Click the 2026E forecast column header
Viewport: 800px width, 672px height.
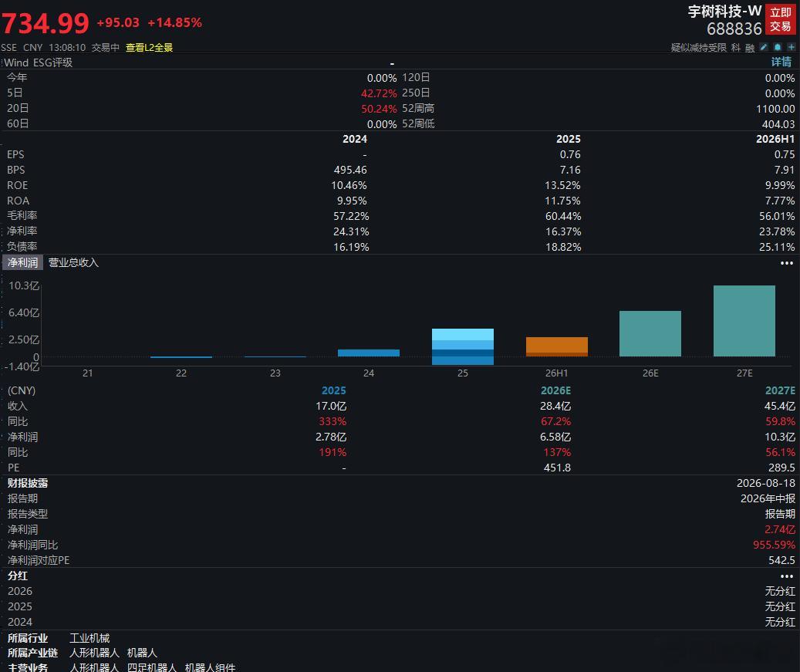[x=555, y=390]
